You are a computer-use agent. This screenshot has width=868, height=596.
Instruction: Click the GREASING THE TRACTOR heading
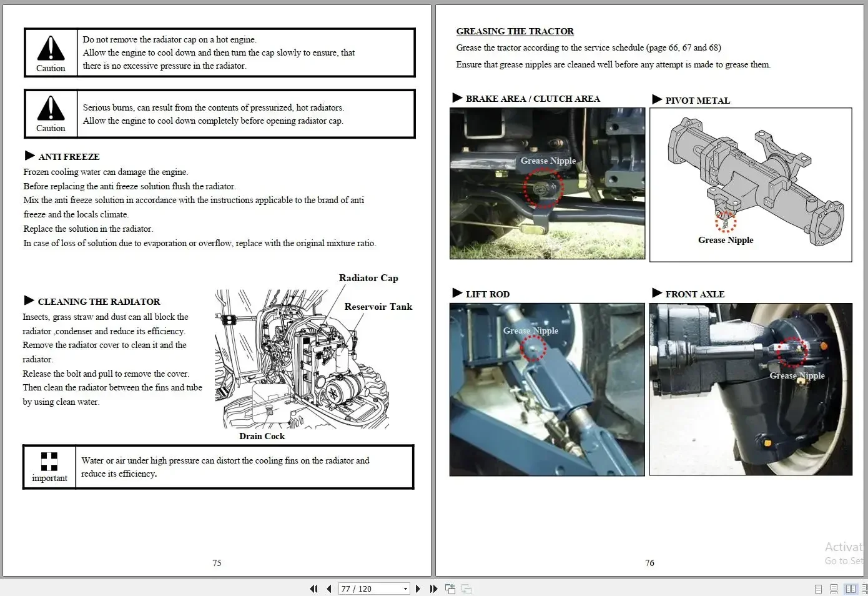(x=515, y=31)
